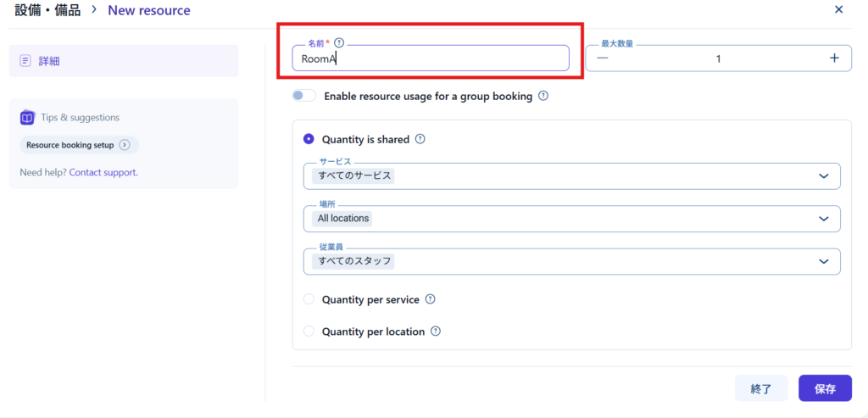868x418 pixels.
Task: Open the Contact support link
Action: click(x=103, y=172)
